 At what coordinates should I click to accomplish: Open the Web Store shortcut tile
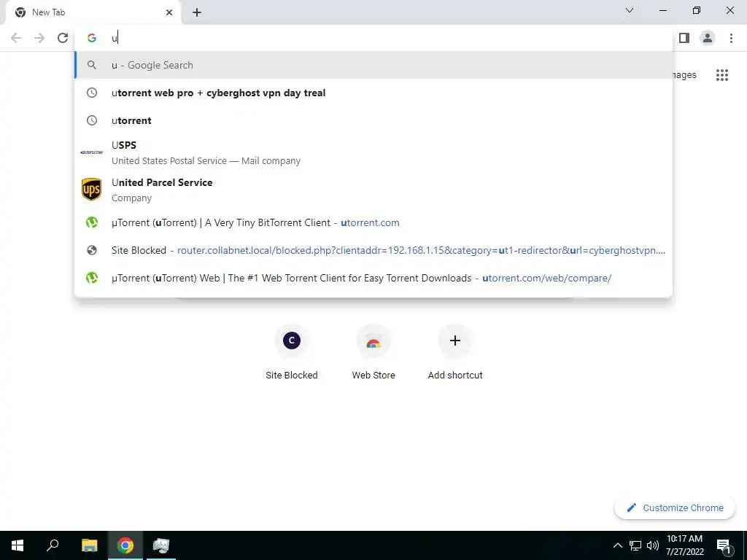coord(373,352)
